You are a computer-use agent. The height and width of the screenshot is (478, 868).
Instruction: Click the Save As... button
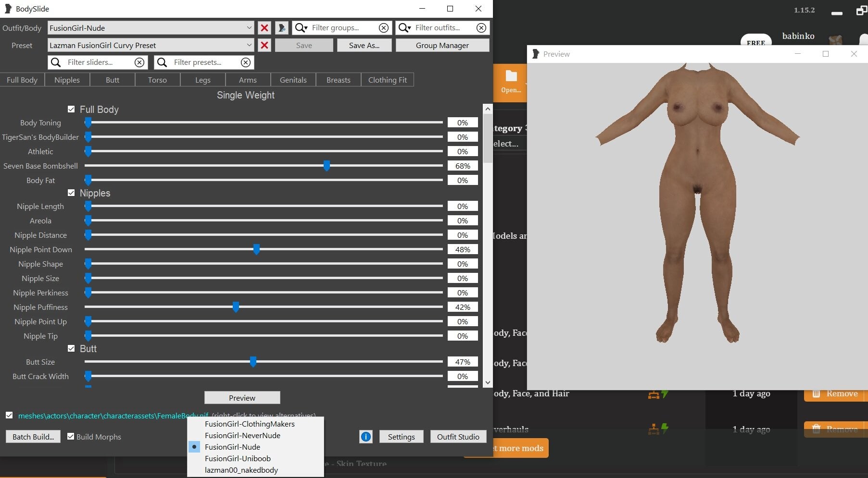pyautogui.click(x=364, y=45)
